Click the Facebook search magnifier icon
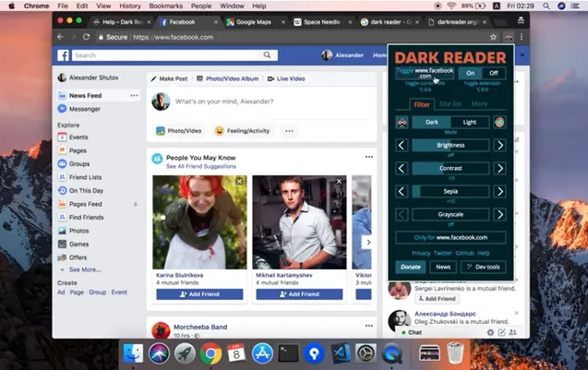Image resolution: width=588 pixels, height=370 pixels. point(267,55)
